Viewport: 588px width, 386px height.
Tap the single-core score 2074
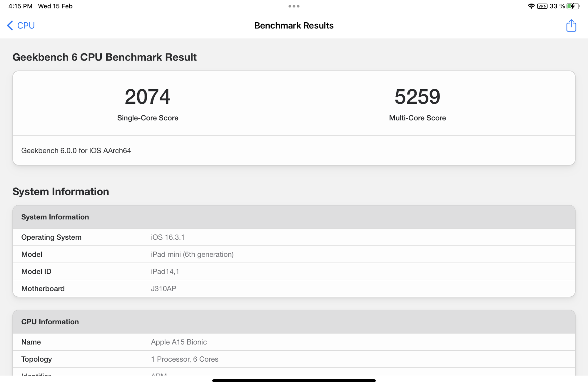pos(148,97)
